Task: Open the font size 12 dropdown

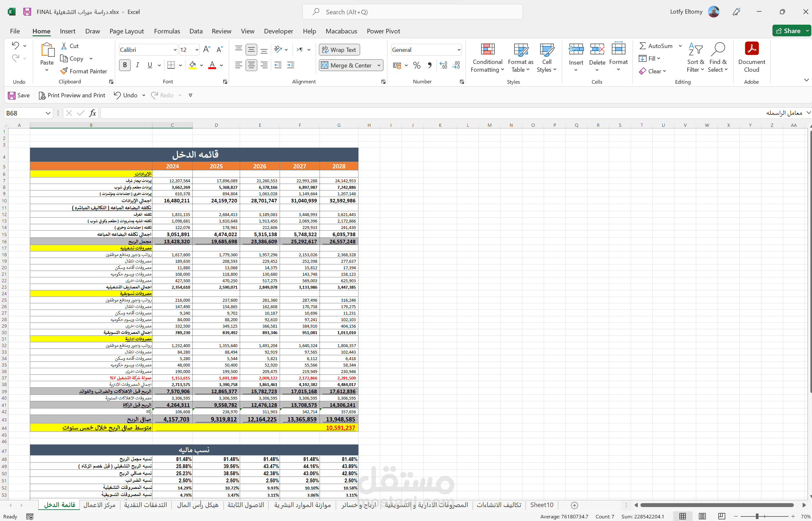Action: (x=197, y=50)
